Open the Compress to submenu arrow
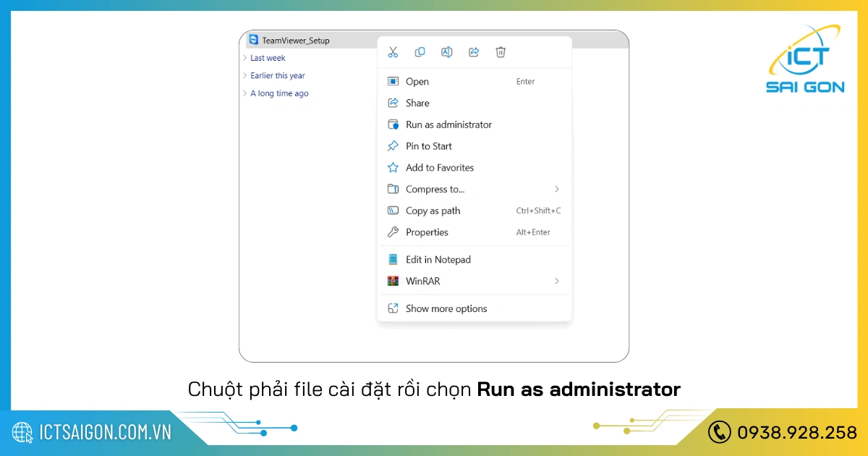This screenshot has width=868, height=456. coord(557,189)
